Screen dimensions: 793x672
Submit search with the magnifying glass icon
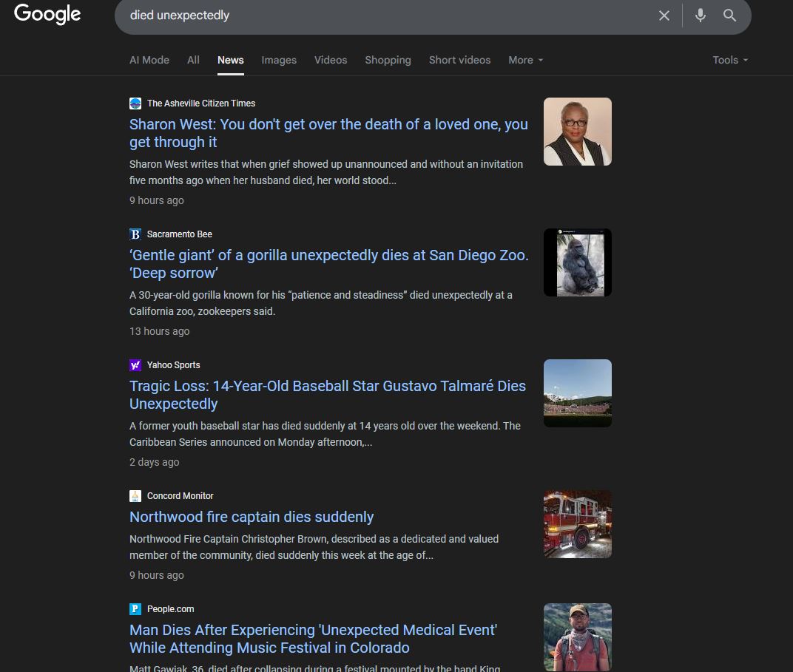pyautogui.click(x=729, y=16)
